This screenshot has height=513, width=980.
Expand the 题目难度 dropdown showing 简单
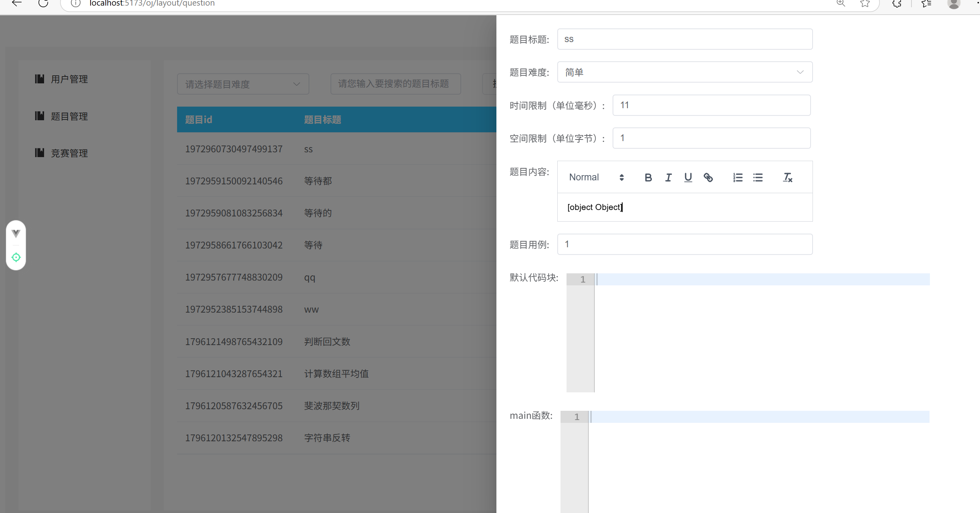coord(685,72)
